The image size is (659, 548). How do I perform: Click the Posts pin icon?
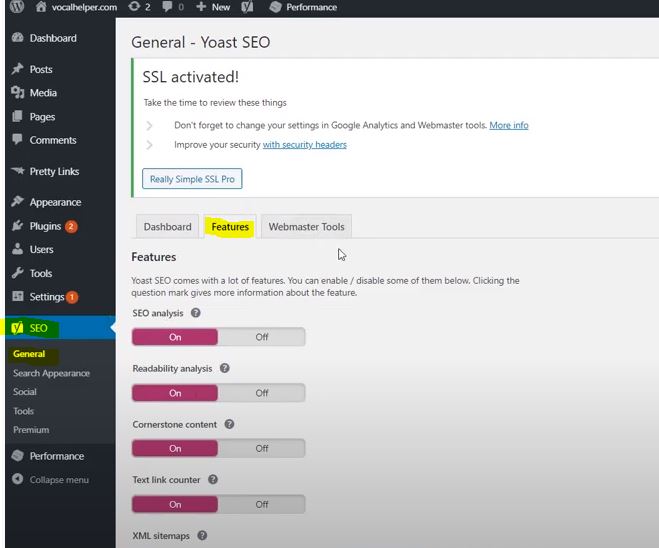(x=18, y=69)
